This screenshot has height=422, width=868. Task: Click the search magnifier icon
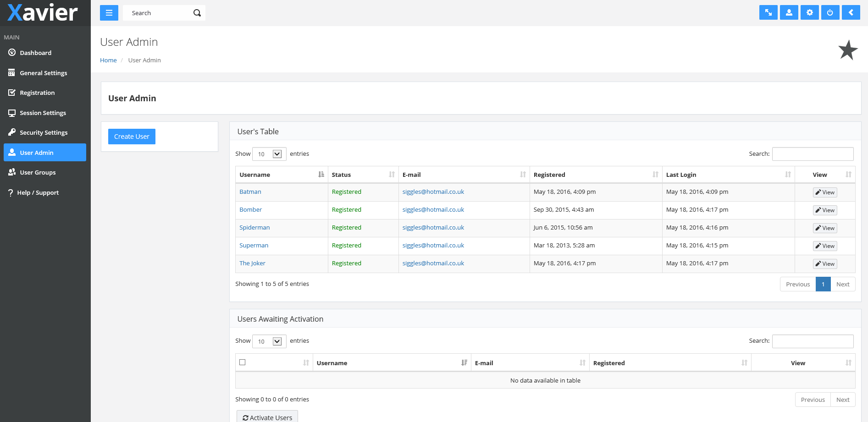pyautogui.click(x=197, y=13)
